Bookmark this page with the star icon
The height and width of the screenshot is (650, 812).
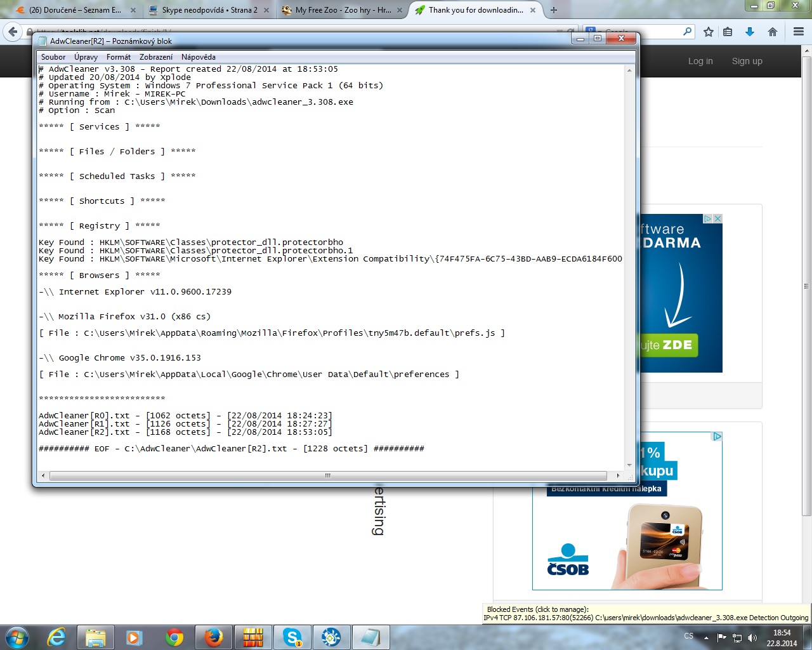click(709, 32)
